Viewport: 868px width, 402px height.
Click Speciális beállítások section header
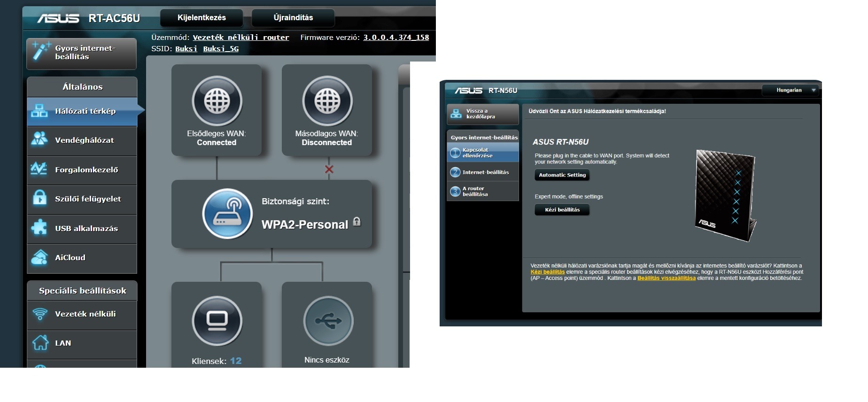click(82, 291)
